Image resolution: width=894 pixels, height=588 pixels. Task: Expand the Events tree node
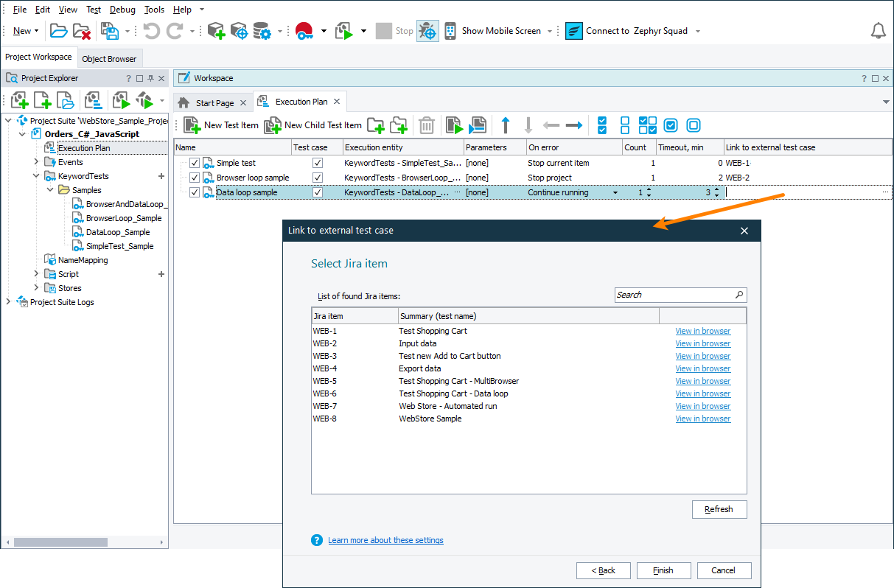tap(36, 162)
